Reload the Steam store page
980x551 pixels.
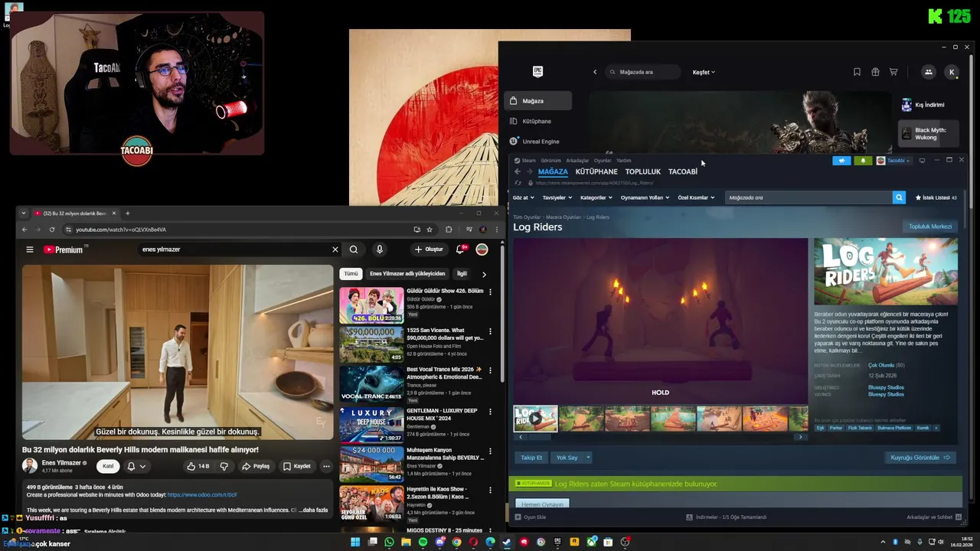[518, 183]
